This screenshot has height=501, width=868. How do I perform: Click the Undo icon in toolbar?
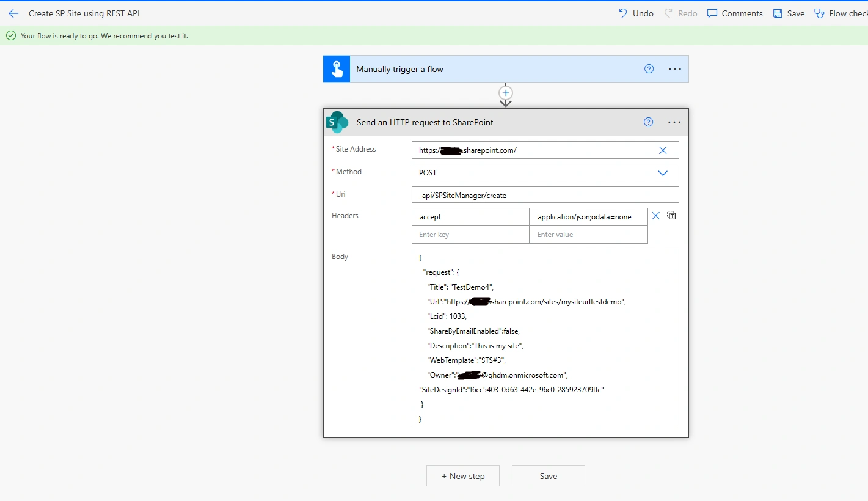coord(623,13)
